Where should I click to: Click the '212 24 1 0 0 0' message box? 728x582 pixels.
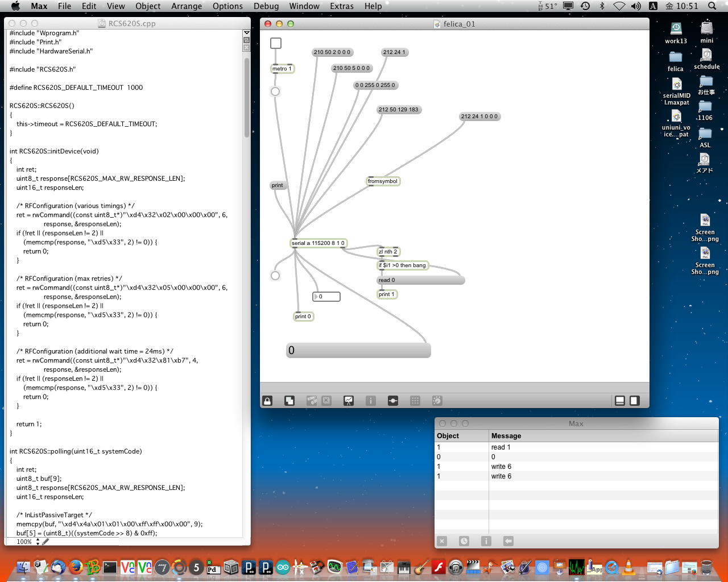point(479,117)
